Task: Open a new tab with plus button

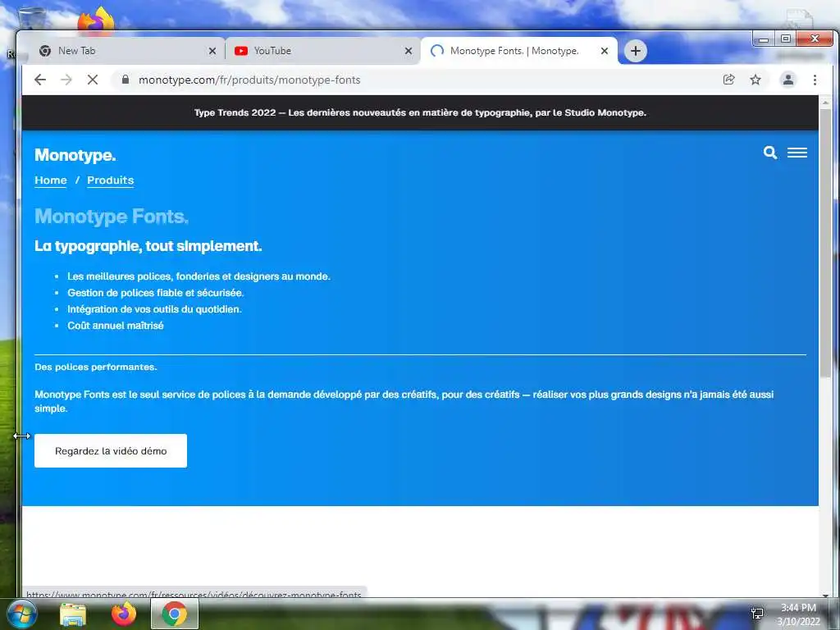Action: (636, 51)
